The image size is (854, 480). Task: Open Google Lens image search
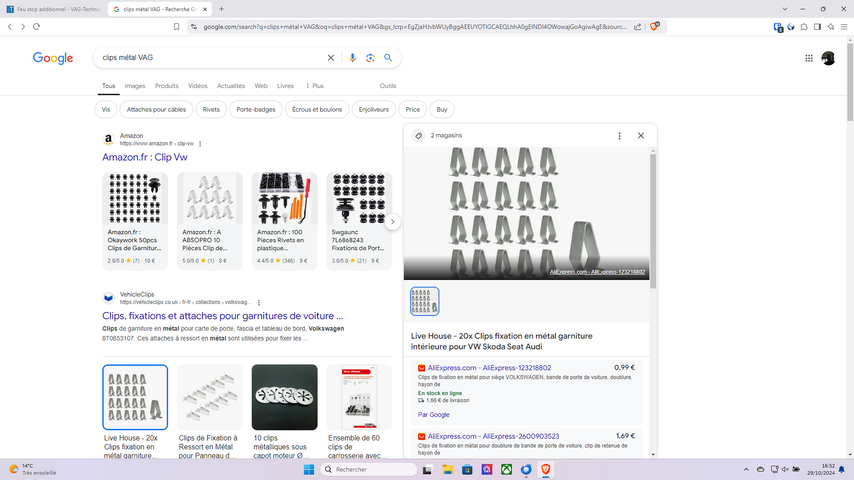click(x=370, y=58)
